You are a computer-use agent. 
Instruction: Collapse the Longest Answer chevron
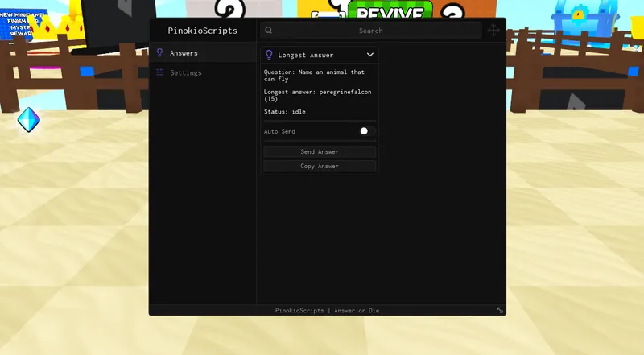pyautogui.click(x=370, y=55)
